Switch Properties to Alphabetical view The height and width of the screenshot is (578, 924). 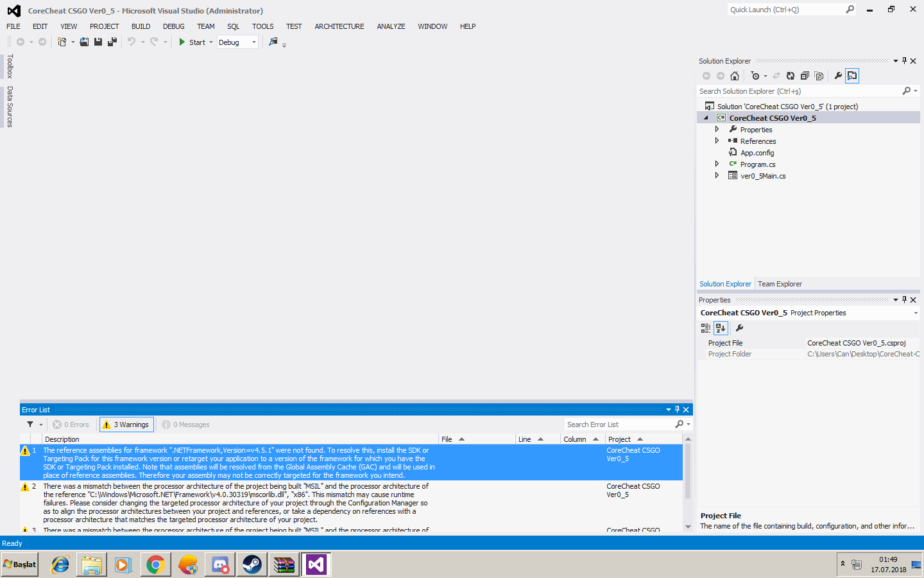[x=721, y=328]
